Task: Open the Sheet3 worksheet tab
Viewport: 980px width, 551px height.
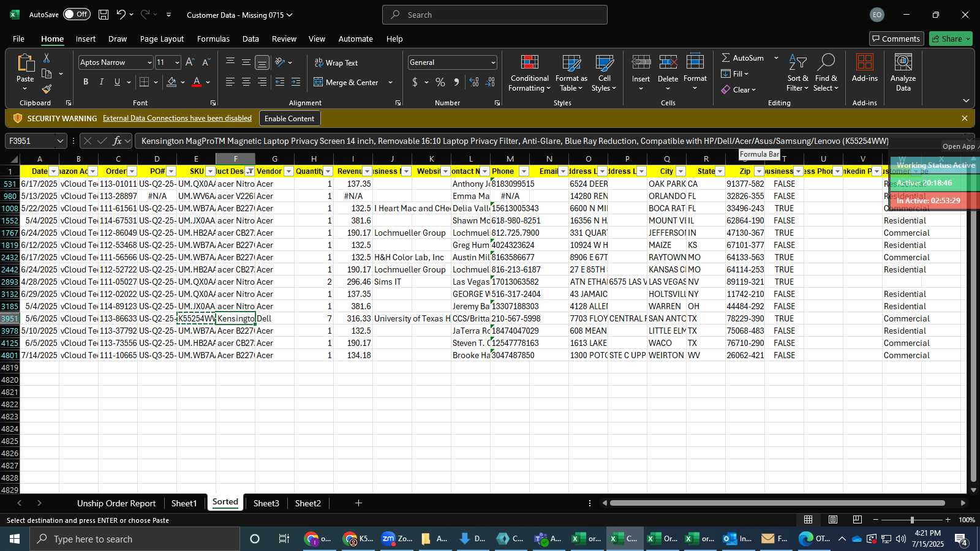Action: pyautogui.click(x=266, y=503)
